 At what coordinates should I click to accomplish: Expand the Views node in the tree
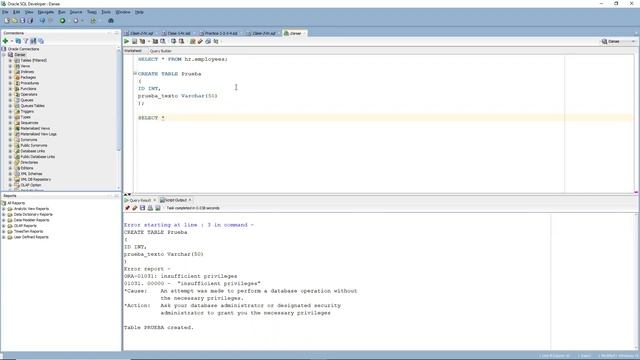pyautogui.click(x=10, y=66)
